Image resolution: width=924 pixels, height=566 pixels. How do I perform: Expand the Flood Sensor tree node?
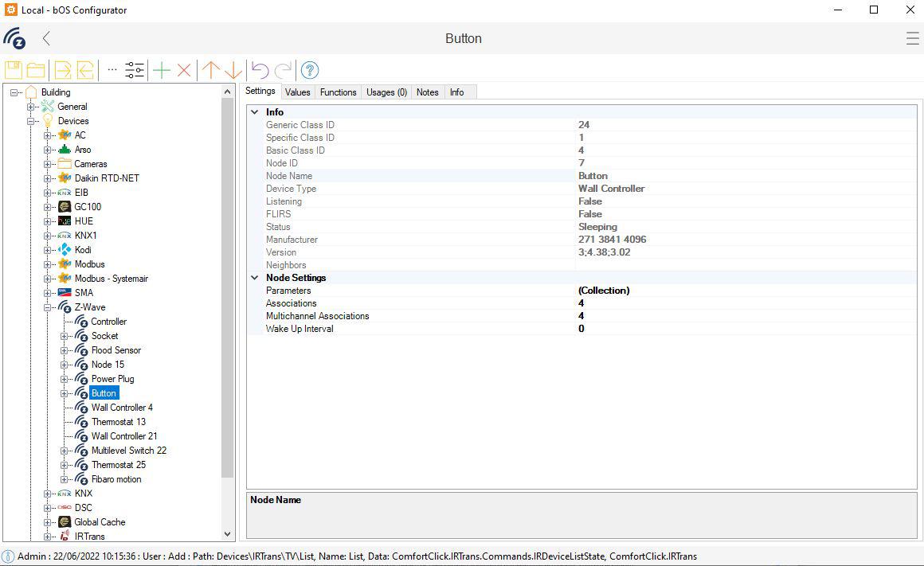point(65,350)
